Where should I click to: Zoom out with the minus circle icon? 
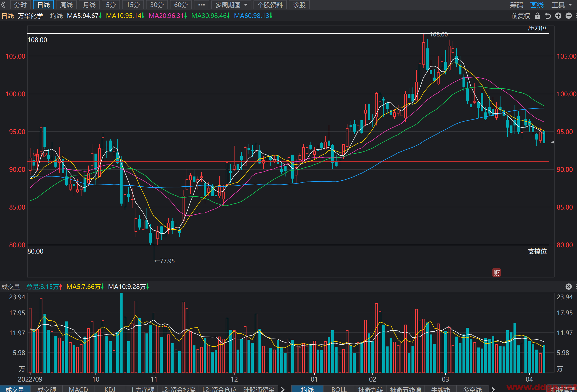[x=569, y=16]
